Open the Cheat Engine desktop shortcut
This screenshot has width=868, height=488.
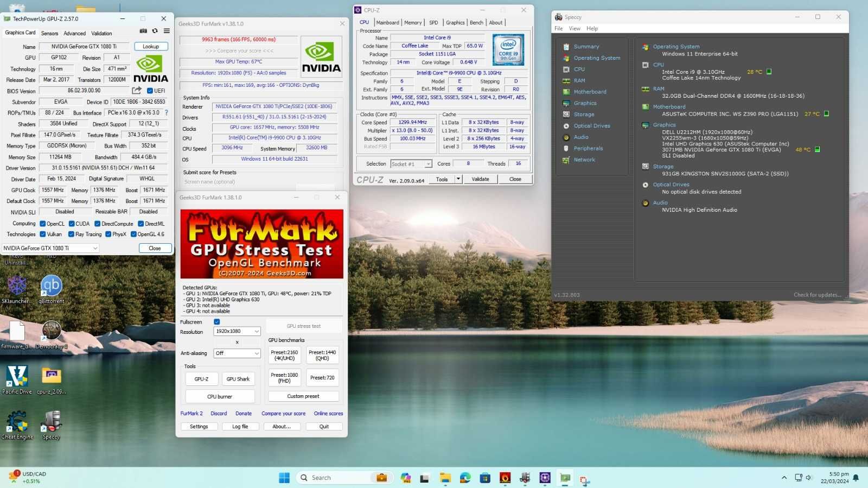point(17,425)
